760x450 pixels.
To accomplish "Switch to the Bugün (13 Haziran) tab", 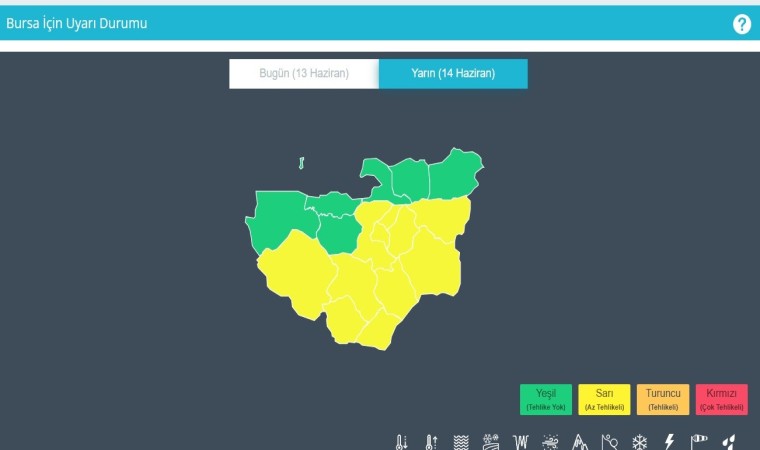I will click(304, 74).
